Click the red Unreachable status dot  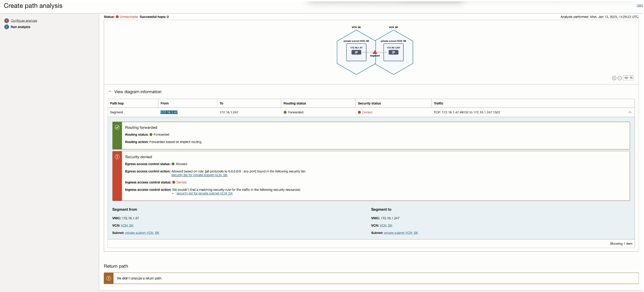[117, 17]
